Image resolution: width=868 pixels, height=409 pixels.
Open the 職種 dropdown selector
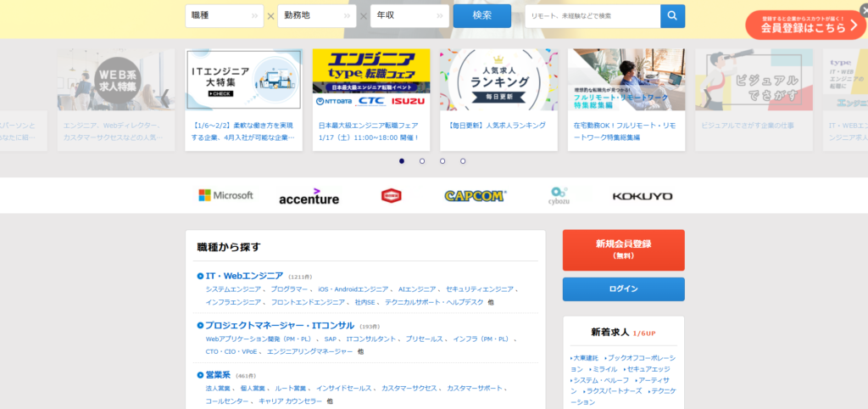tap(224, 16)
